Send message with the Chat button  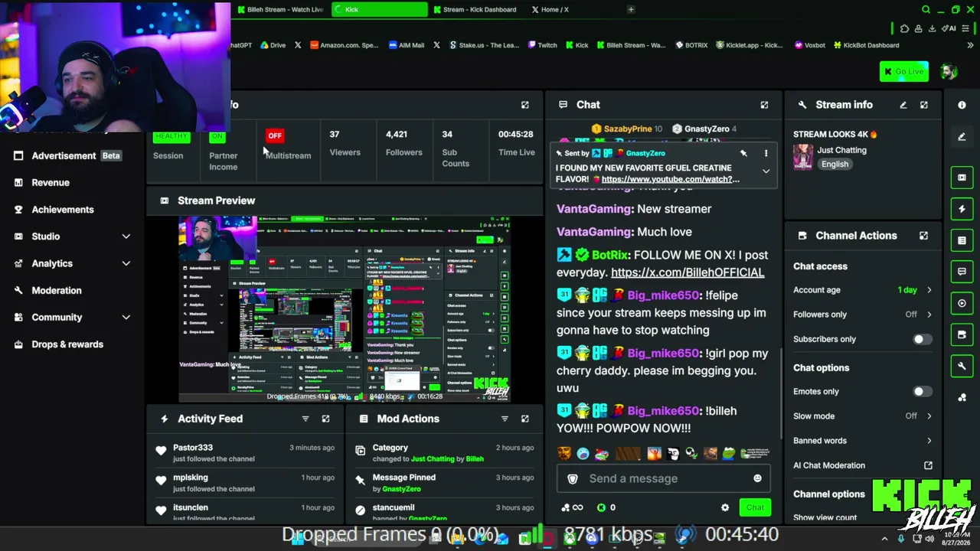point(755,507)
